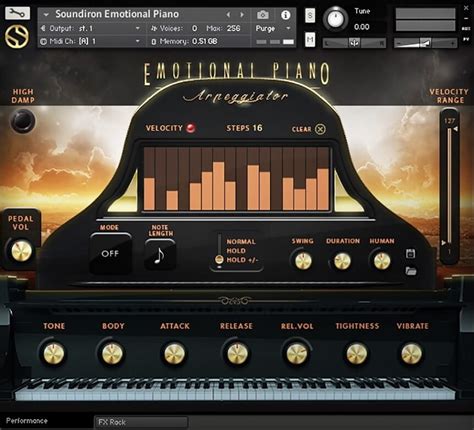Toggle the Mute M button
474x430 pixels.
(310, 40)
